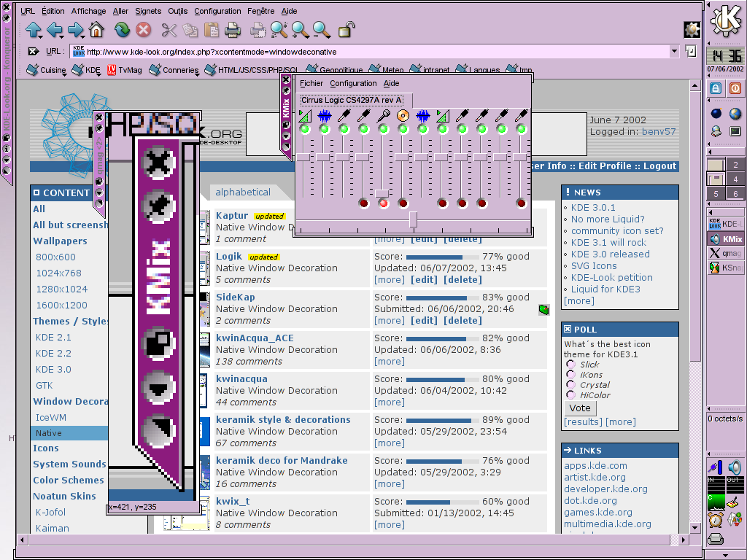Click the CD channel icon in KMix
Viewport: 747px width, 560px height.
403,115
